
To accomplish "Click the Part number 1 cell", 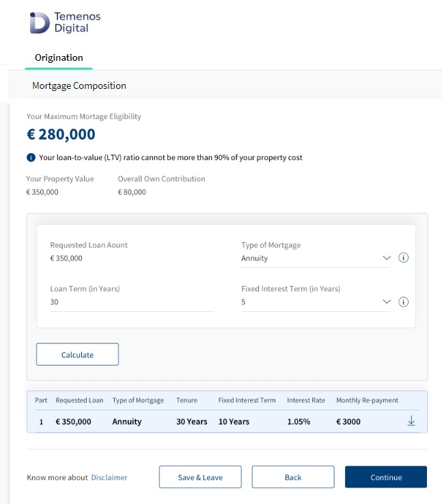I will (x=41, y=422).
